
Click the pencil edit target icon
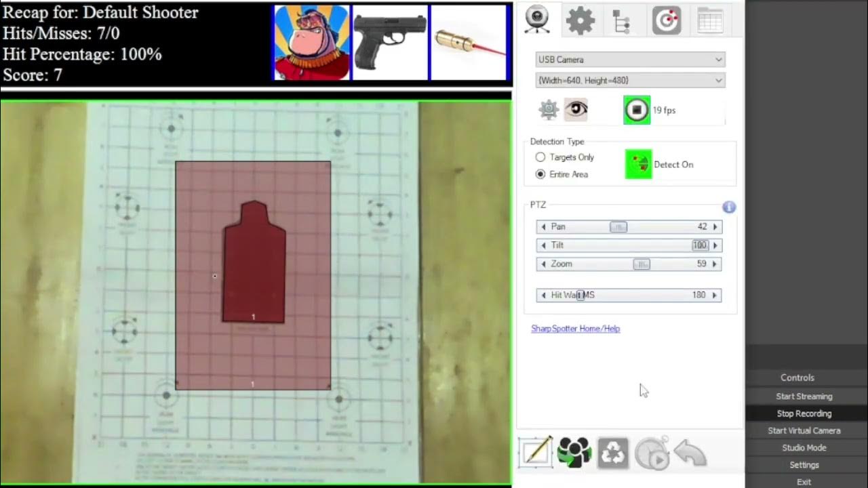pos(536,451)
